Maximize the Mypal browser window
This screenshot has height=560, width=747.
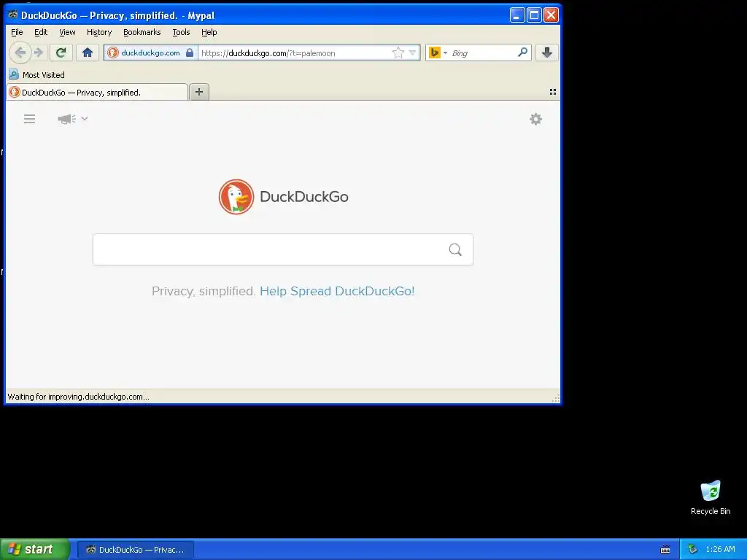pos(534,15)
